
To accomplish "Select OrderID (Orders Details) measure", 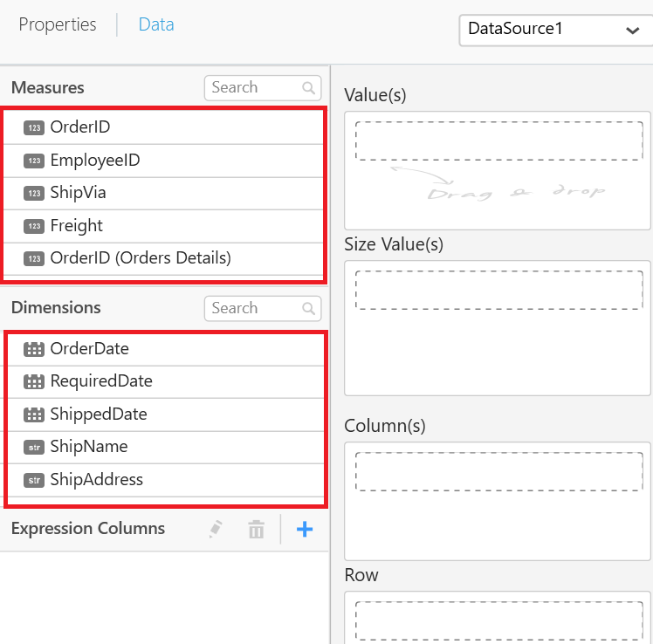I will 140,258.
